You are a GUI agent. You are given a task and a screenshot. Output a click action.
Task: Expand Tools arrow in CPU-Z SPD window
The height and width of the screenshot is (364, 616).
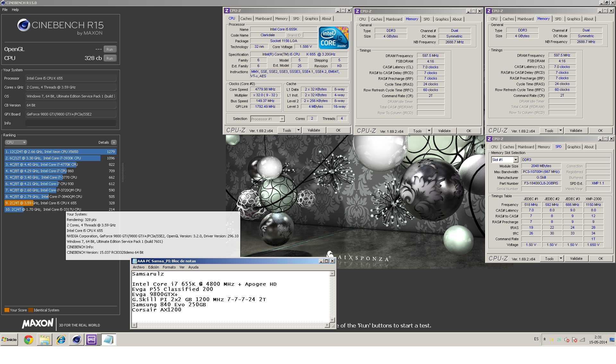point(561,258)
